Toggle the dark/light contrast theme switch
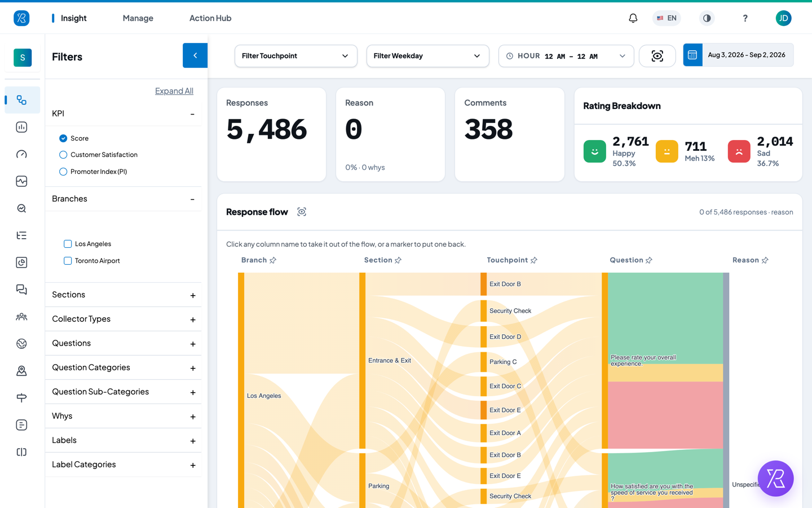 707,18
